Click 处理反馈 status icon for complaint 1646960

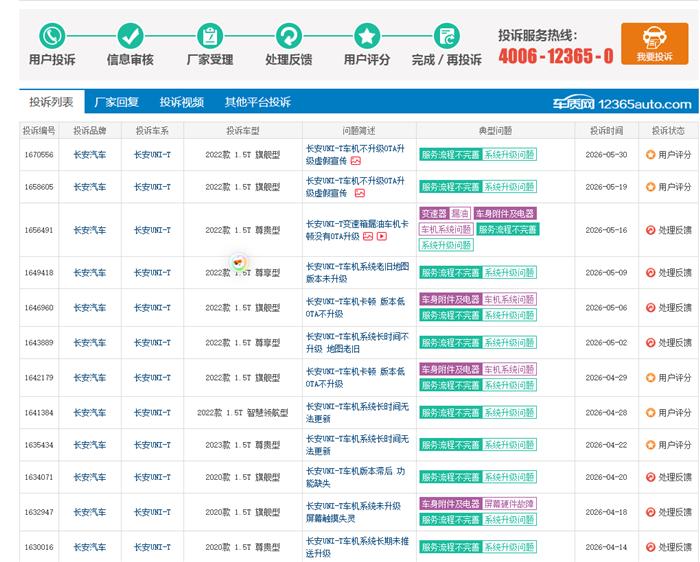[650, 308]
